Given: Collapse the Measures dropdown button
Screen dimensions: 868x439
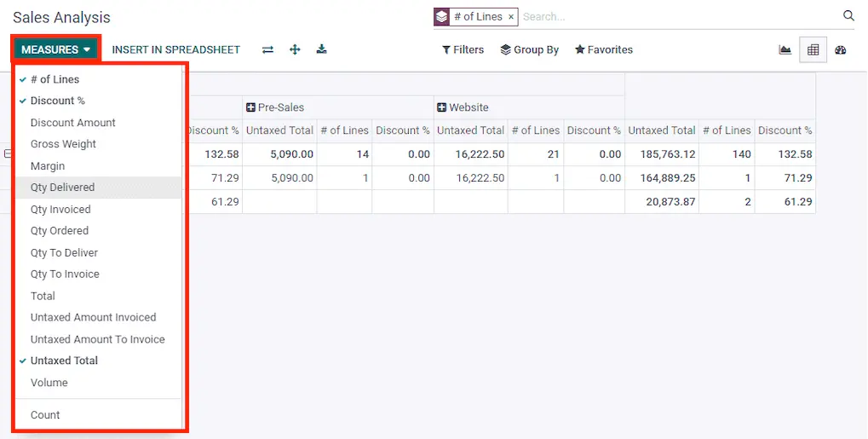Looking at the screenshot, I should 56,49.
